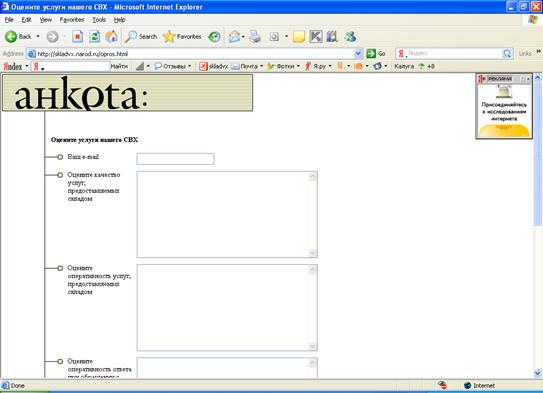This screenshot has width=543, height=393.
Task: Go to the Home page icon
Action: coord(112,36)
